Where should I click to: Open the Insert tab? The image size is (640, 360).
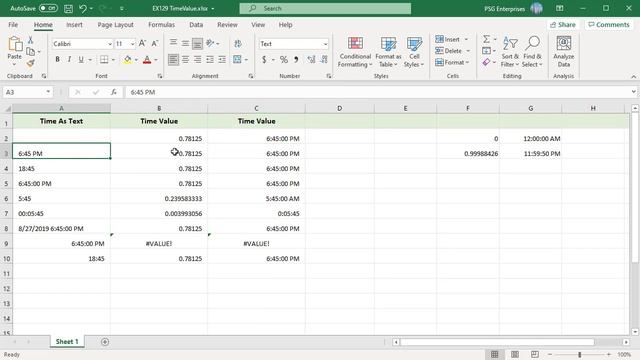[x=74, y=24]
